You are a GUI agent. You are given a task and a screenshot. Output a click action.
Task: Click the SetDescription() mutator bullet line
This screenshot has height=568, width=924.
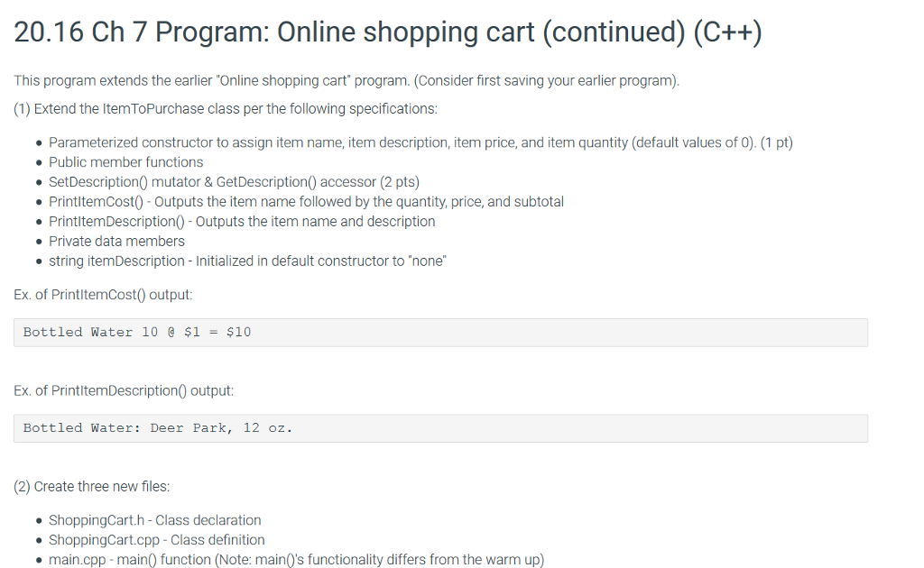pyautogui.click(x=233, y=181)
